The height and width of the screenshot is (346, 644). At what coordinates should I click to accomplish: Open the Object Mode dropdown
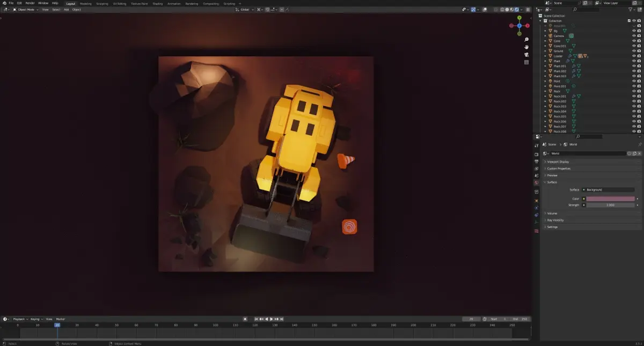tap(26, 10)
